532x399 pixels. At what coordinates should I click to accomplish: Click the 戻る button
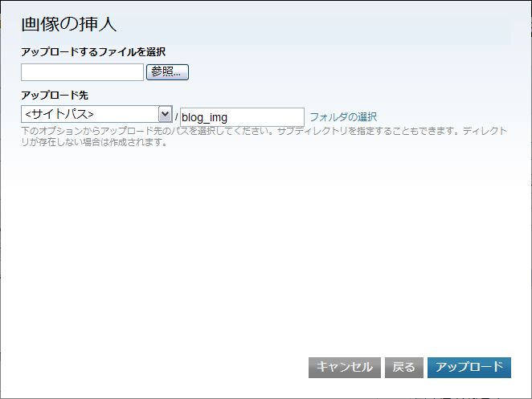tap(403, 367)
